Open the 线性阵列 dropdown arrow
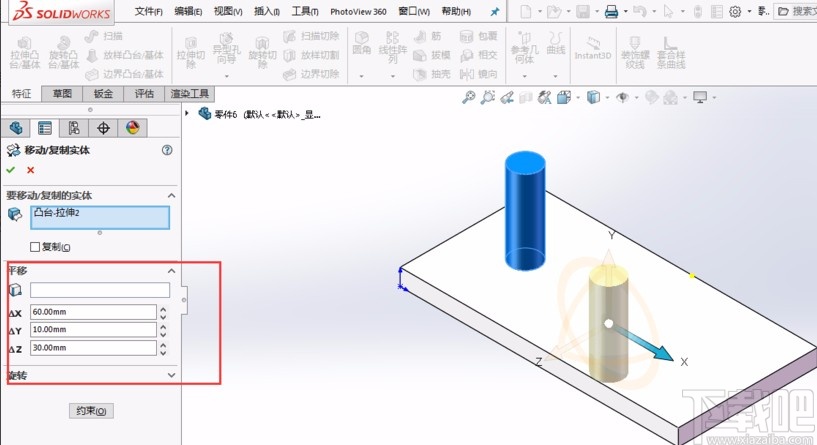The width and height of the screenshot is (817, 445). tap(392, 76)
